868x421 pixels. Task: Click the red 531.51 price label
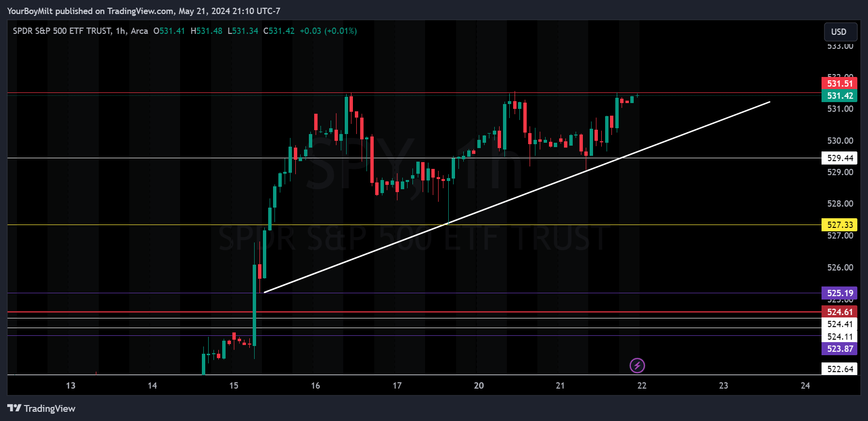(839, 83)
